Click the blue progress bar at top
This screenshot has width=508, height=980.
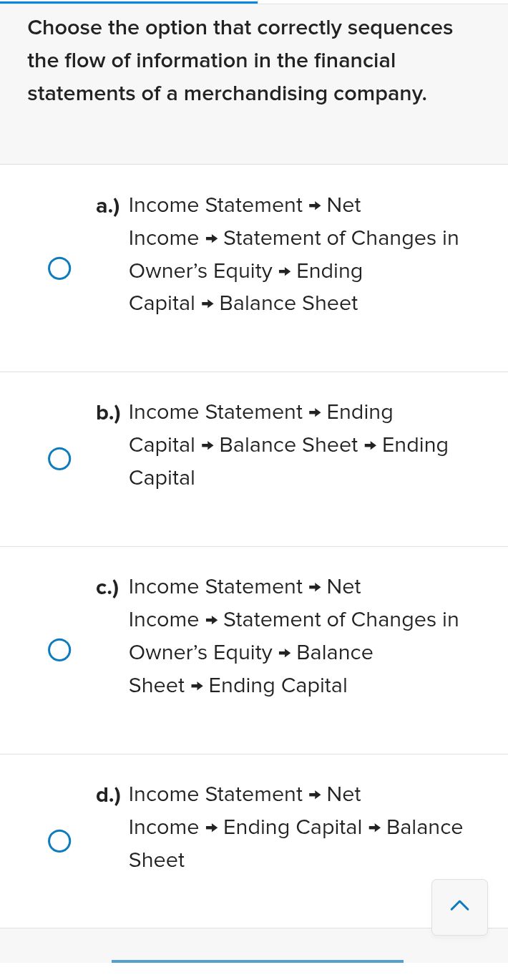click(x=129, y=2)
